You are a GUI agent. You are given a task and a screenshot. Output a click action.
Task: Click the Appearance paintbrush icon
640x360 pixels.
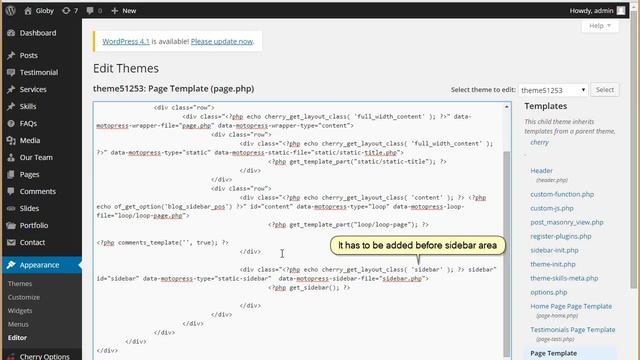11,265
